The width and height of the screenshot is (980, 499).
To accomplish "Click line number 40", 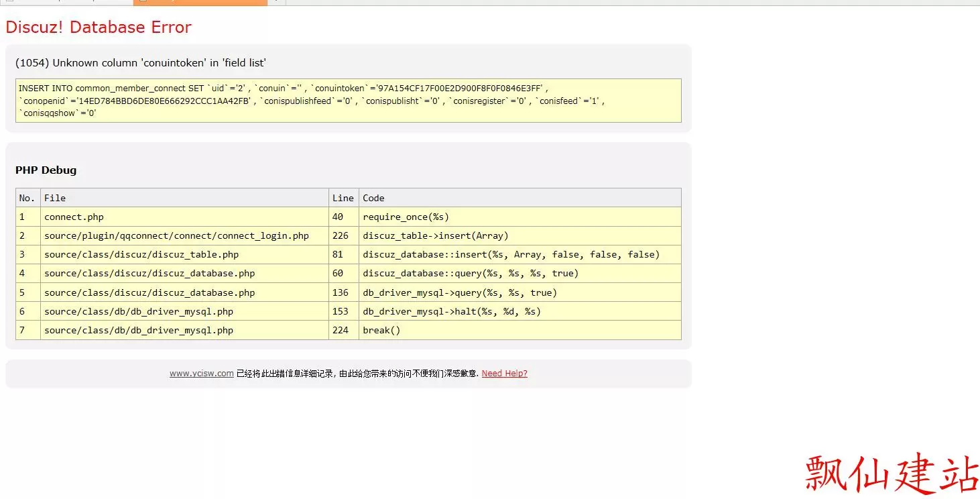I will (344, 217).
